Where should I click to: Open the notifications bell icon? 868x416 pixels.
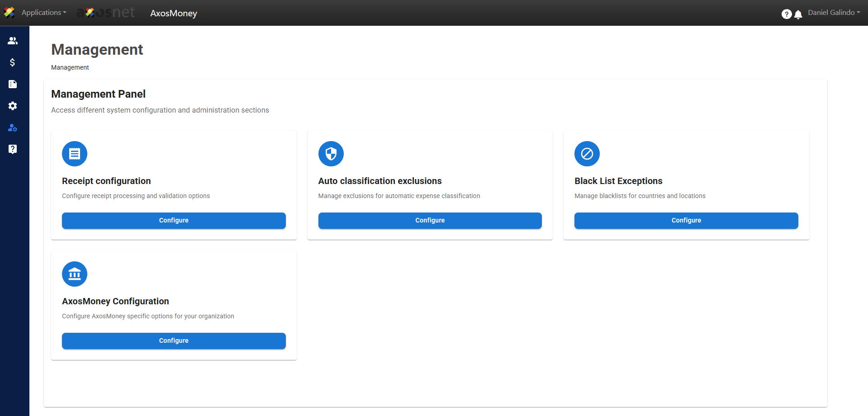(798, 14)
